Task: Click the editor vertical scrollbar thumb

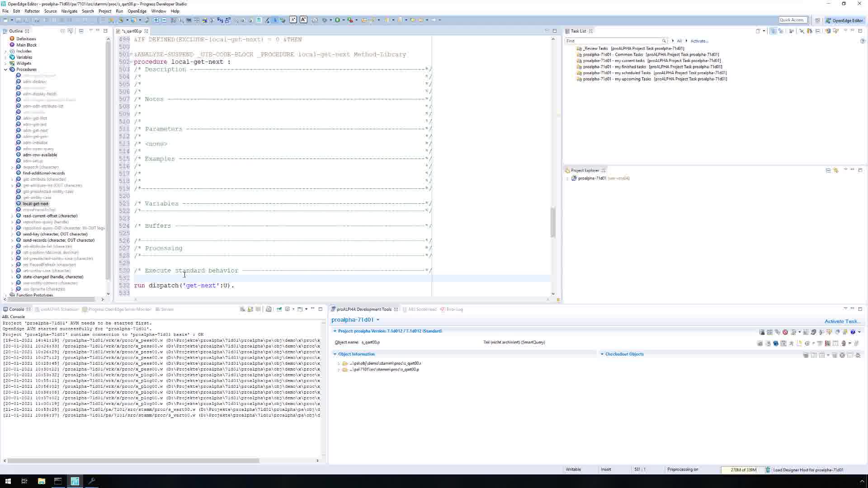Action: (553, 222)
